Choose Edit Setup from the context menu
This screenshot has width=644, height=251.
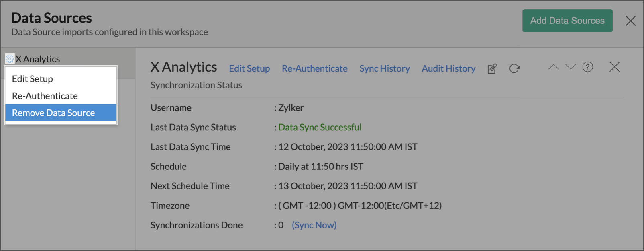coord(61,79)
